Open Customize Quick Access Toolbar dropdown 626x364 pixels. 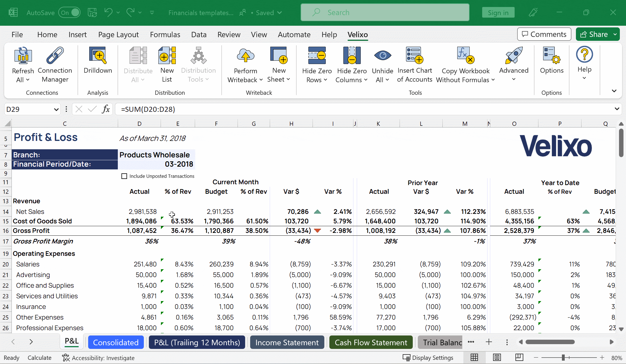pos(152,13)
